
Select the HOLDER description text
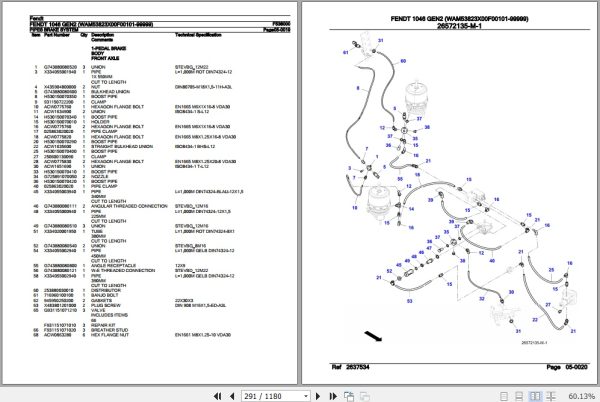coord(100,122)
